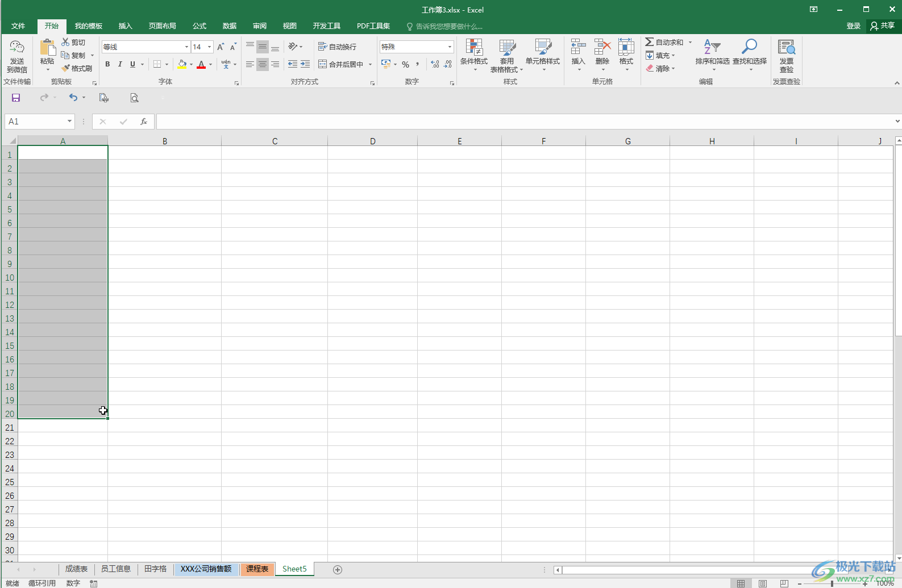Click the text orientation icon
Screen dimensions: 902x588
tap(293, 47)
